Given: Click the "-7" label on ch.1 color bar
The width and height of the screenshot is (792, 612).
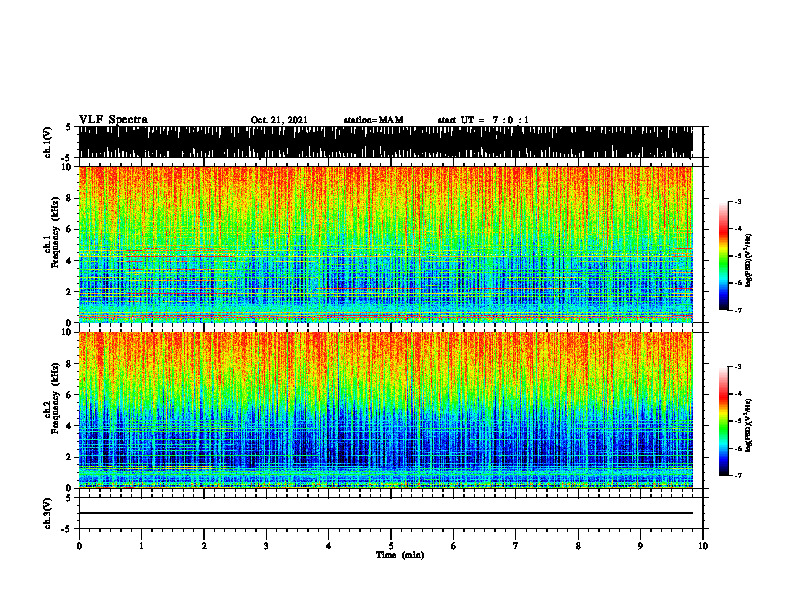Looking at the screenshot, I should tap(737, 310).
